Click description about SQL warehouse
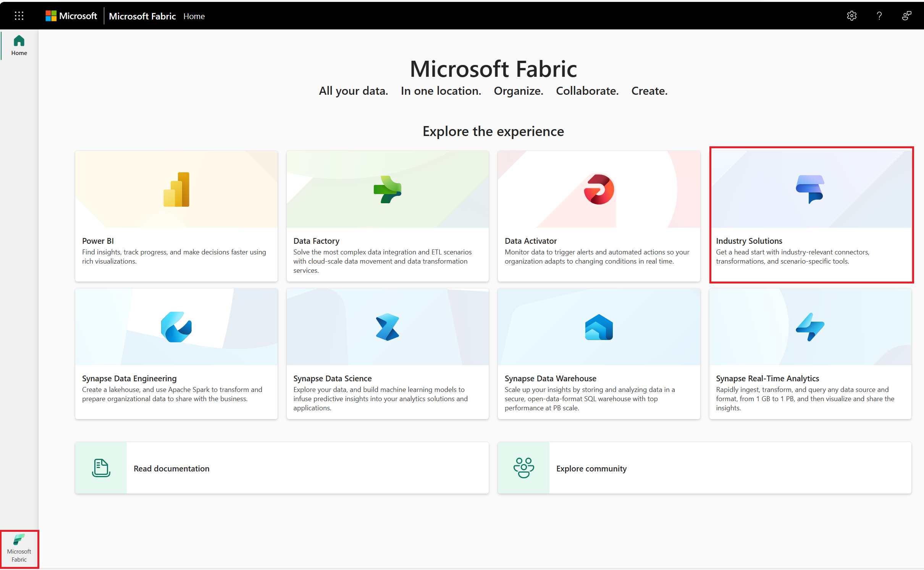924x570 pixels. 590,399
